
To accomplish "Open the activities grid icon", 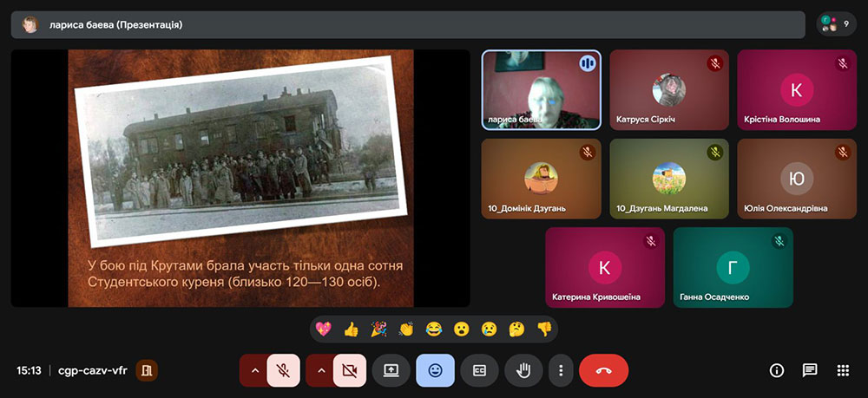I will [843, 370].
